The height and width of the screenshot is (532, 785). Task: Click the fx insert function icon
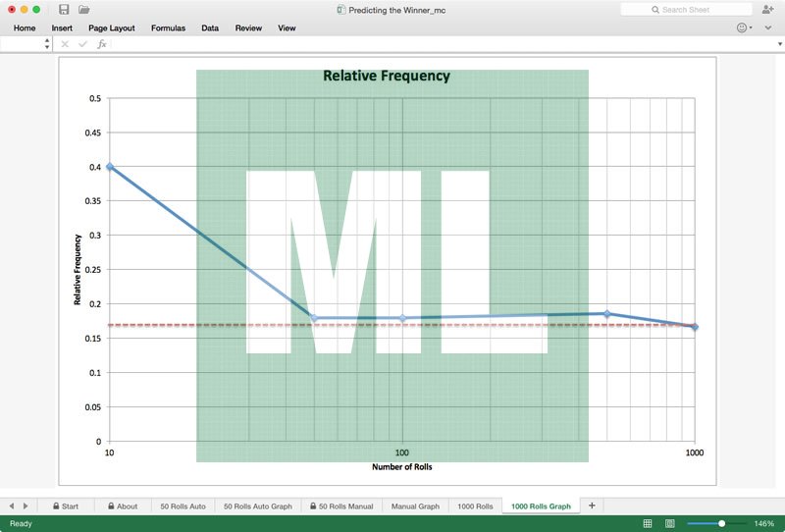[101, 44]
